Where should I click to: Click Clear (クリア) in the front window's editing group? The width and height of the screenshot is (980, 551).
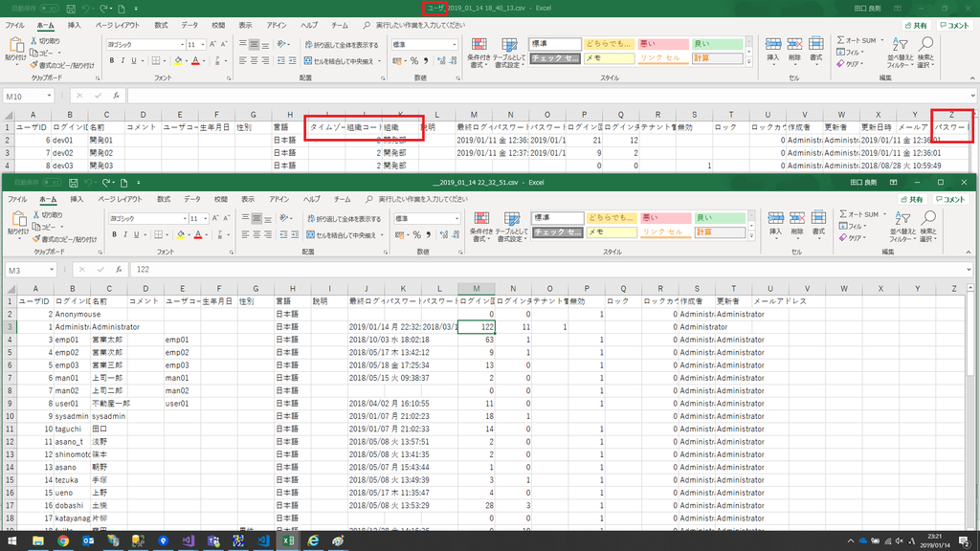click(x=852, y=237)
